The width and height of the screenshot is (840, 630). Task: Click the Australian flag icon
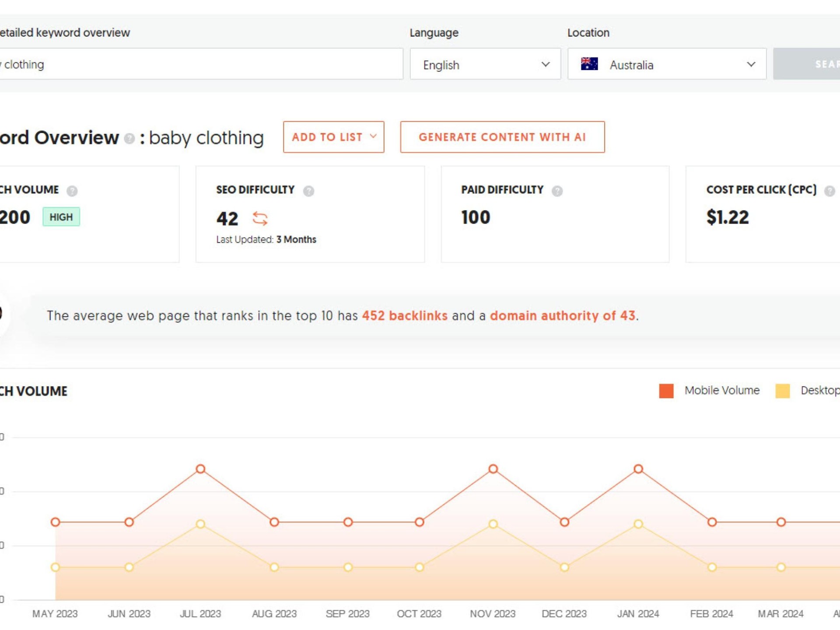pos(589,64)
